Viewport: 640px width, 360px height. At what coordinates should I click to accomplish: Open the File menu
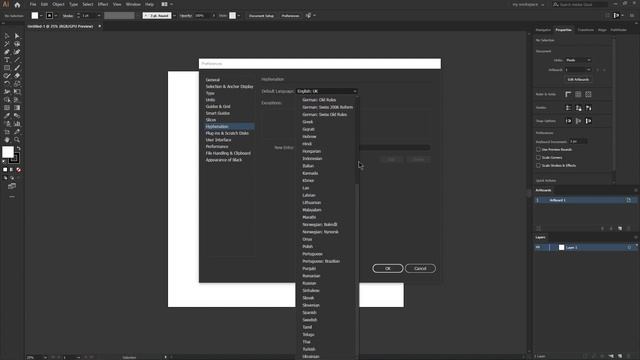coord(33,4)
